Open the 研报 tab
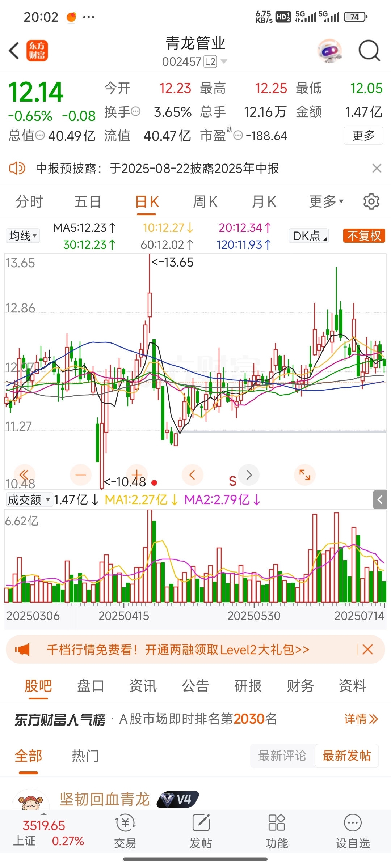The image size is (391, 868). 248,686
